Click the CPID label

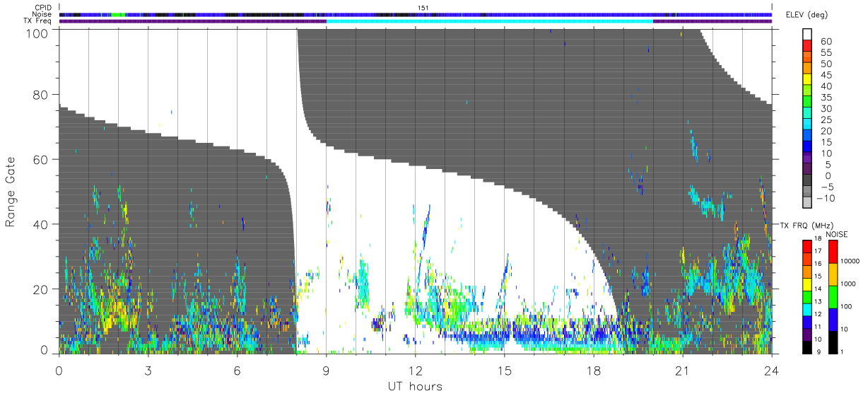pos(42,8)
